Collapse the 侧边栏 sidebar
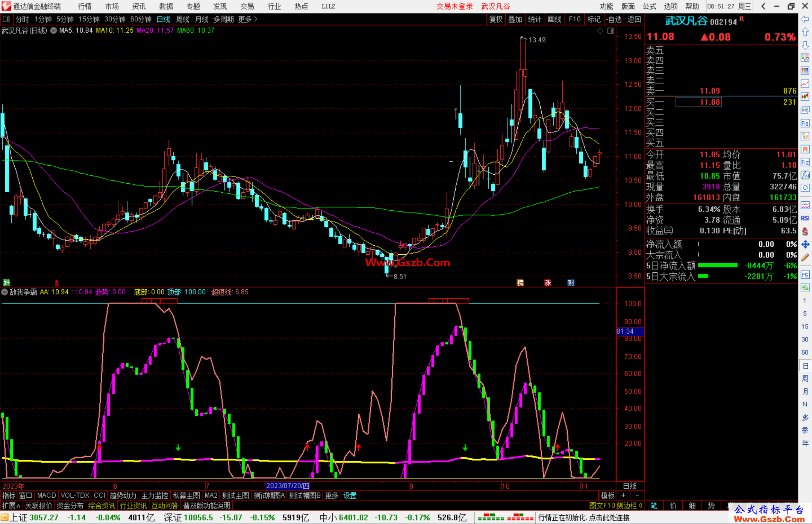Screen dimensions: 812x524 630,506
